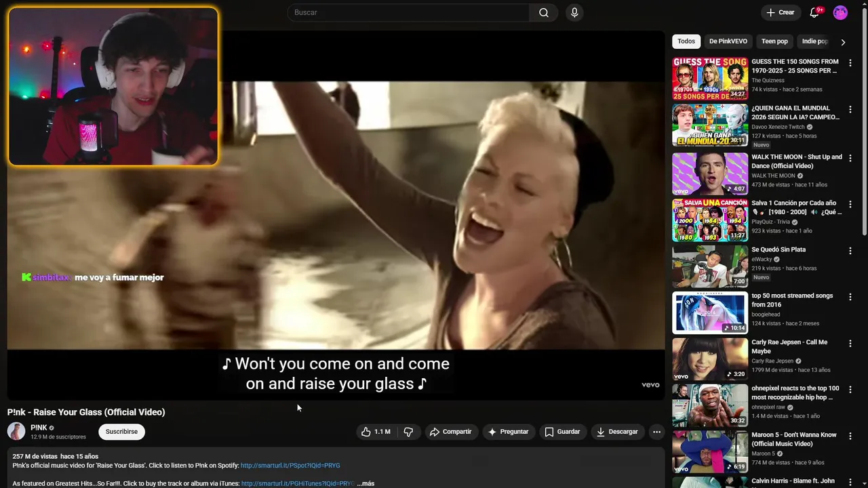The image size is (868, 488).
Task: Click the streamer webcam overlay
Action: [x=113, y=86]
